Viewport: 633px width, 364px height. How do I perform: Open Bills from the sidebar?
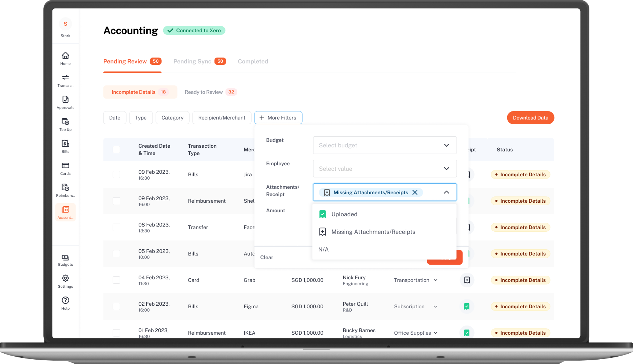point(65,146)
